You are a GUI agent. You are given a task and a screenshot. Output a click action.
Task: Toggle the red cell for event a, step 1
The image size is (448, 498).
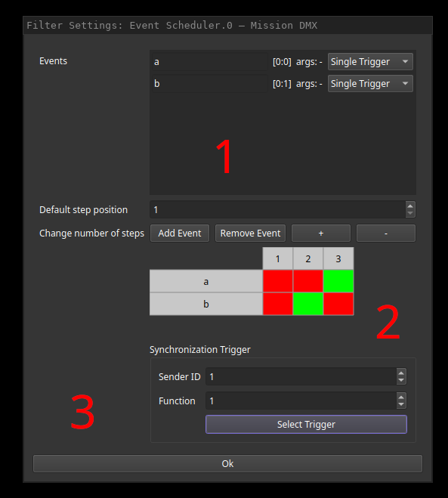(x=278, y=281)
